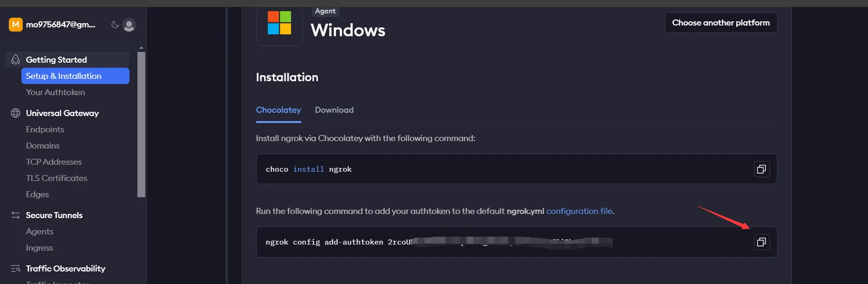Click the Windows platform title
The width and height of the screenshot is (868, 284).
348,30
